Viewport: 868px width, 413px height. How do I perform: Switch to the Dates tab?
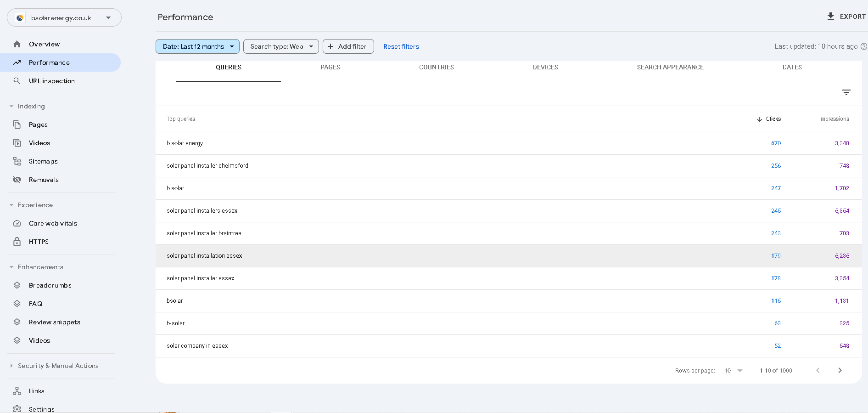[792, 67]
